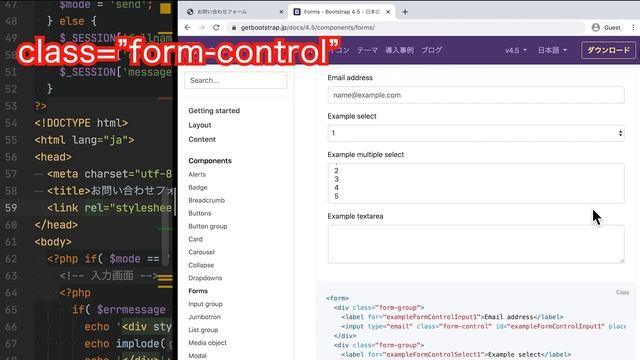Expand the 日本語 language dropdown
Image resolution: width=640 pixels, height=360 pixels.
tap(552, 50)
